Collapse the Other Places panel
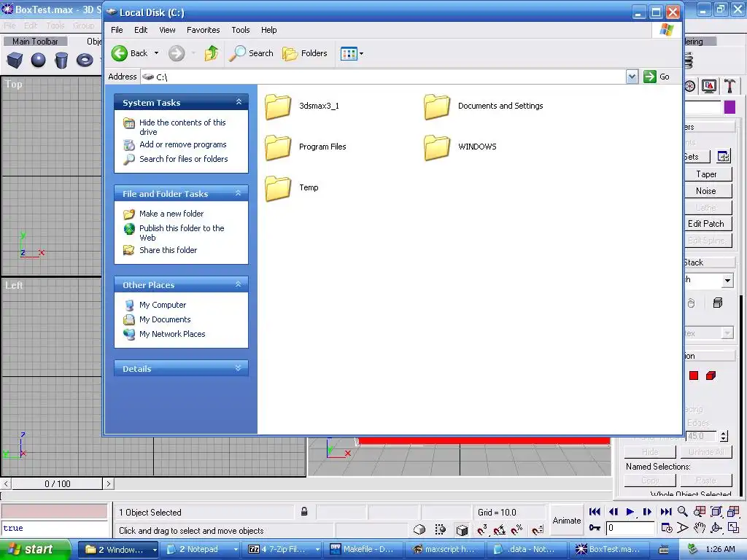Screen dimensions: 747x560 239,284
